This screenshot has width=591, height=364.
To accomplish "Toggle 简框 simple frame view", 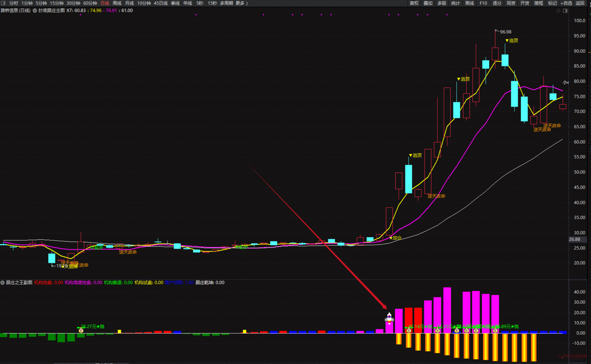I will point(538,3).
